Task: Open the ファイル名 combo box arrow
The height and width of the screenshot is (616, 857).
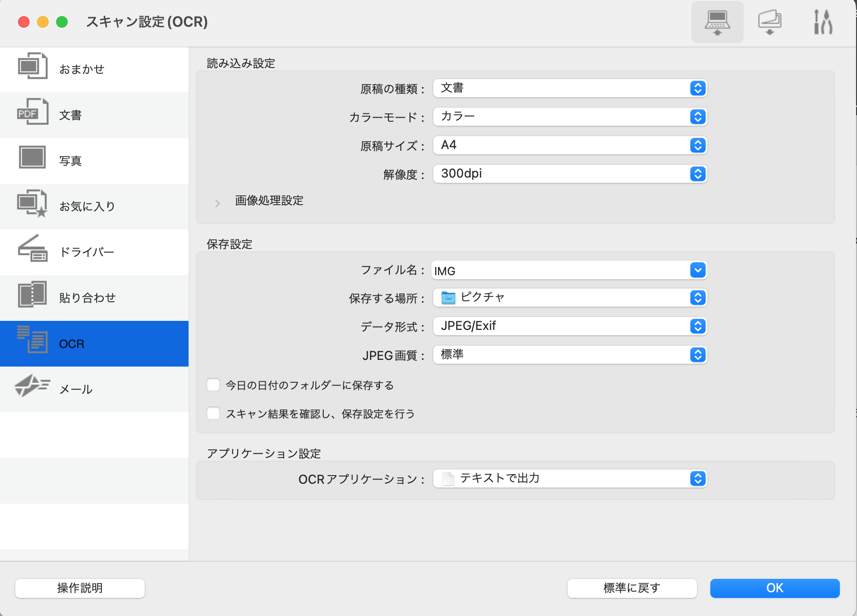Action: point(698,270)
